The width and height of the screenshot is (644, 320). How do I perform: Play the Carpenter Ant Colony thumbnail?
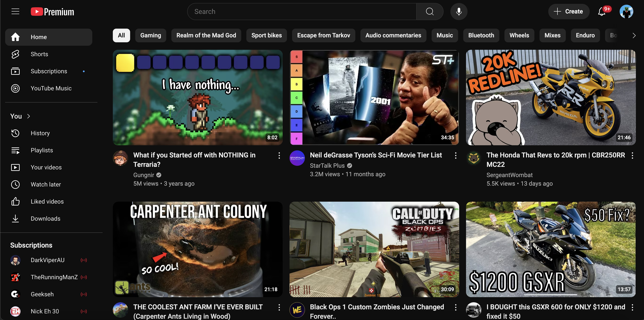[x=197, y=249]
